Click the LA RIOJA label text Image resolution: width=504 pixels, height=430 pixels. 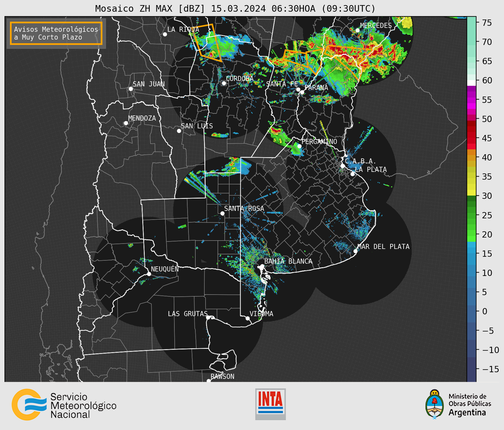click(x=183, y=29)
